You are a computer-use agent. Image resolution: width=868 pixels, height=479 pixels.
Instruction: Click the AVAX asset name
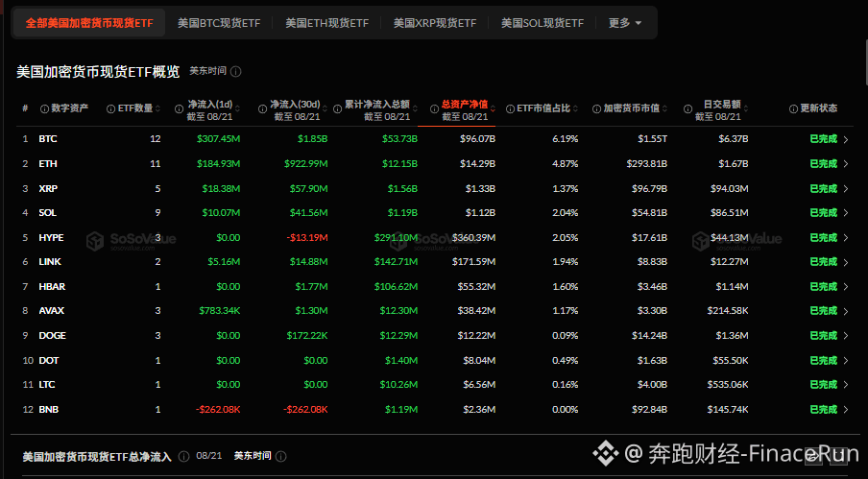[52, 311]
